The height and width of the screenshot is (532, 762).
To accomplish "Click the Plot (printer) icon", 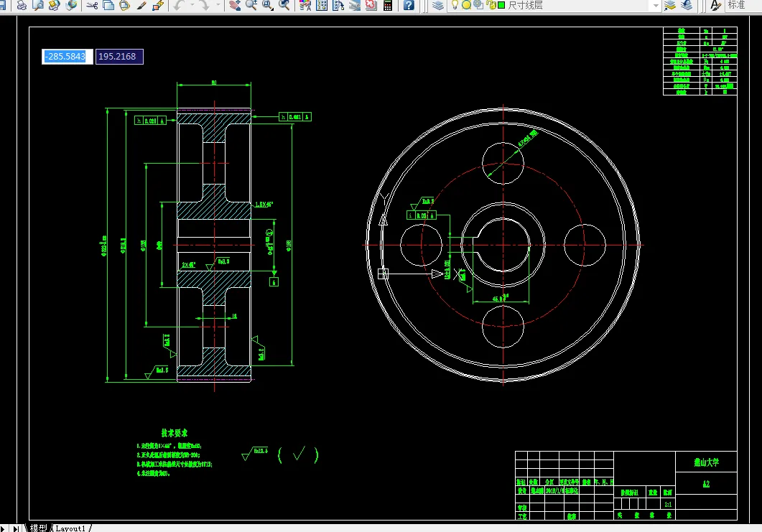I will 22,5.
